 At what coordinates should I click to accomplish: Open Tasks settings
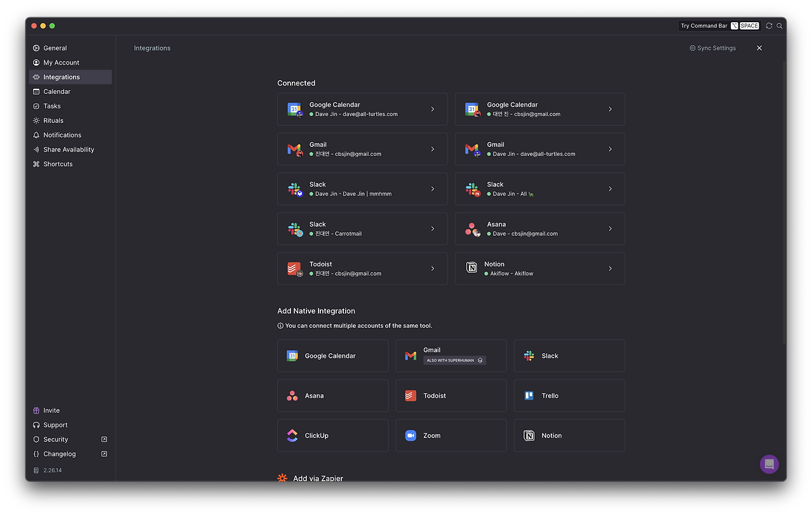tap(70, 107)
